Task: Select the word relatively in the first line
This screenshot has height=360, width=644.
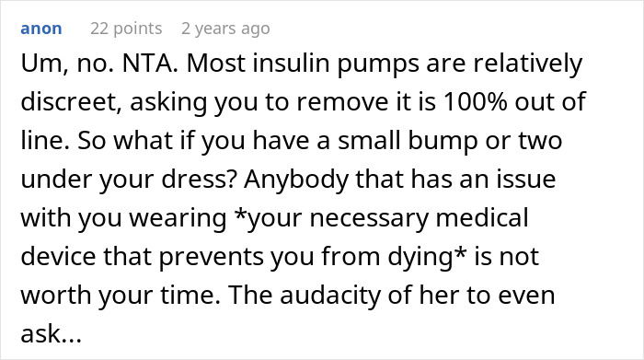Action: click(x=528, y=64)
